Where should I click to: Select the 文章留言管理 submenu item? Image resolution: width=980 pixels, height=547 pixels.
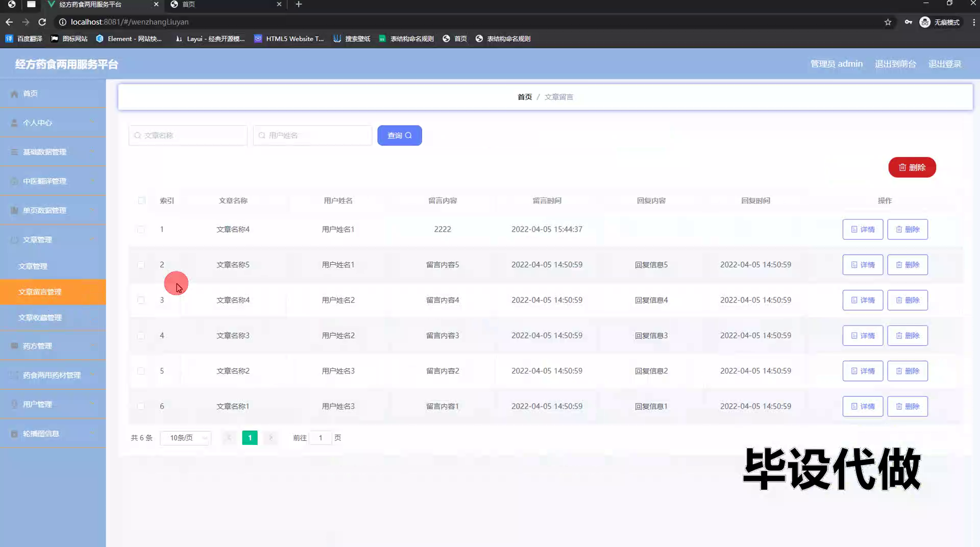(x=53, y=292)
